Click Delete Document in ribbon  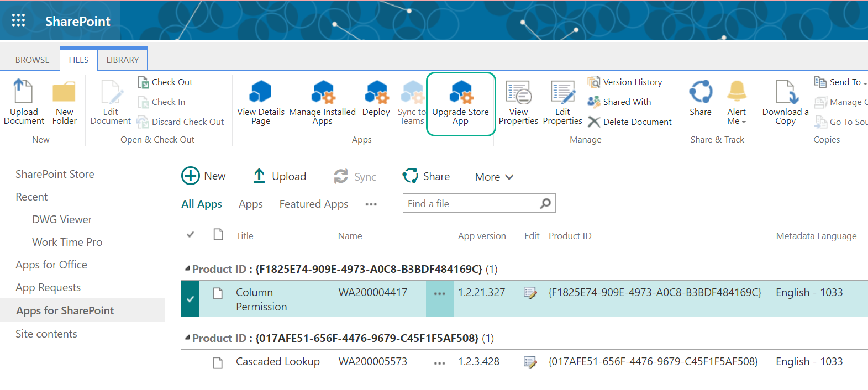[630, 122]
